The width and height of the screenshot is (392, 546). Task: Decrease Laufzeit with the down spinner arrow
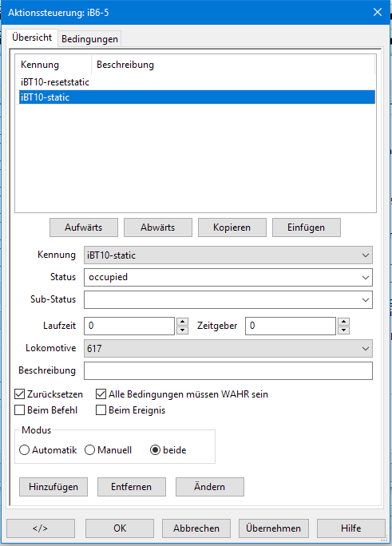(182, 330)
